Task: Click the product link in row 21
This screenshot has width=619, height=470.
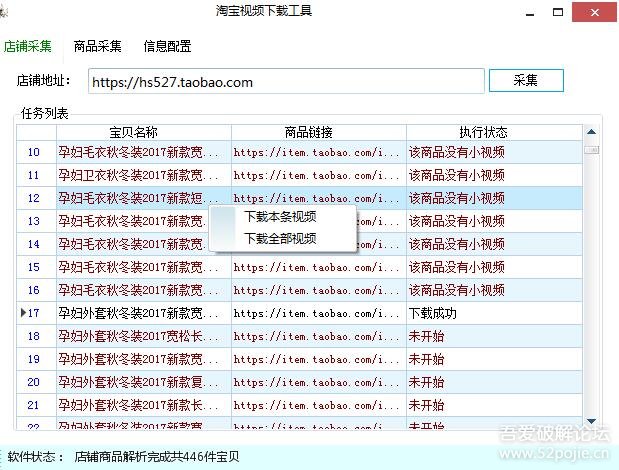Action: point(319,405)
